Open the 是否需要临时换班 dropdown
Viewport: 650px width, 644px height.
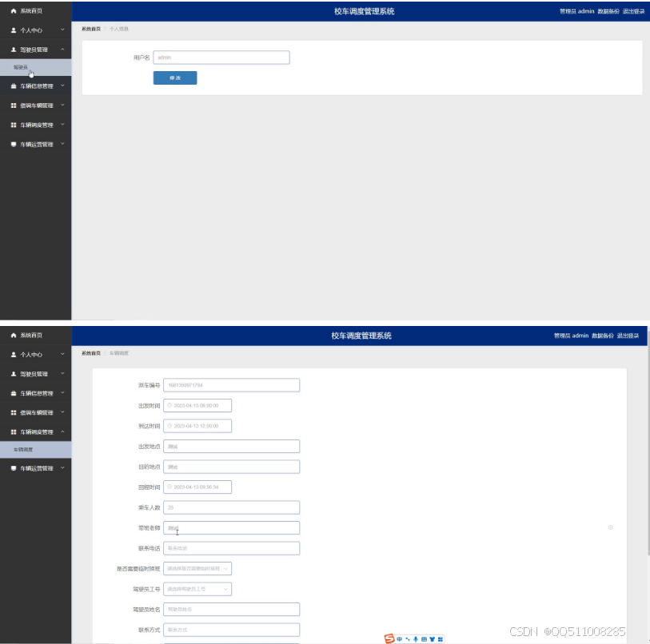click(x=197, y=569)
